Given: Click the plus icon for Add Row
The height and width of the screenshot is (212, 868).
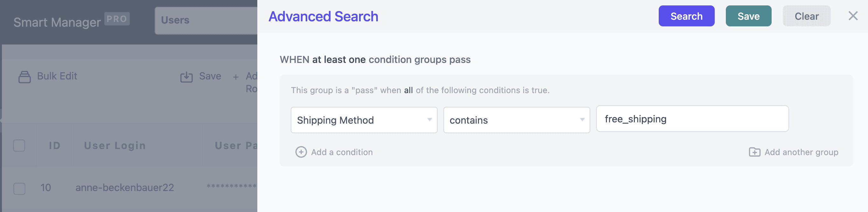Looking at the screenshot, I should click(236, 77).
